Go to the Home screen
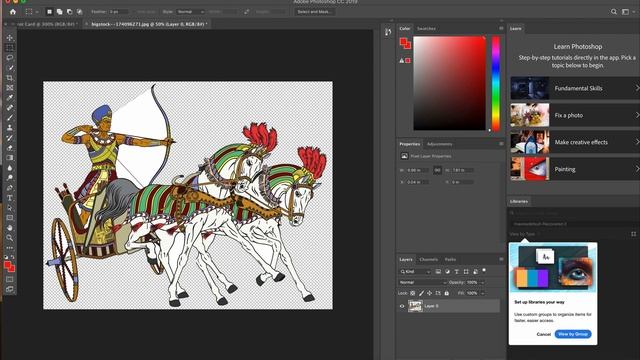Image resolution: width=640 pixels, height=360 pixels. click(13, 12)
